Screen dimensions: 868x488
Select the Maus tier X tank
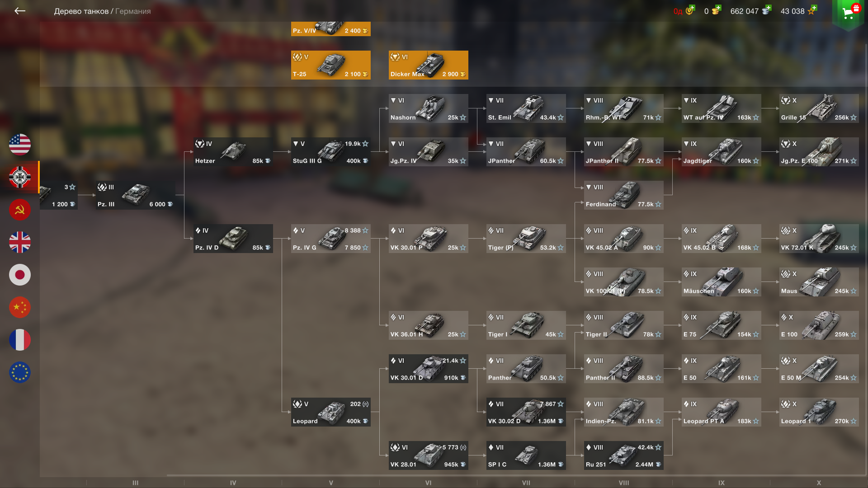point(819,282)
